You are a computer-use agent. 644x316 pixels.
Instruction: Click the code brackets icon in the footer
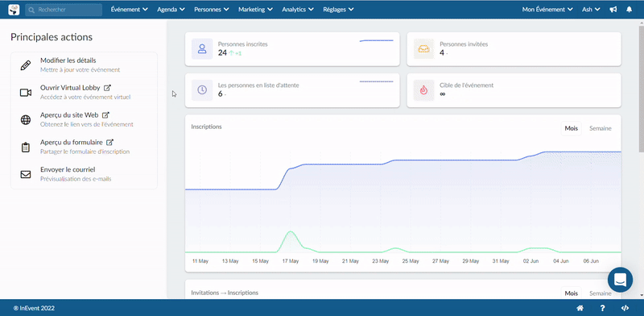pyautogui.click(x=625, y=308)
